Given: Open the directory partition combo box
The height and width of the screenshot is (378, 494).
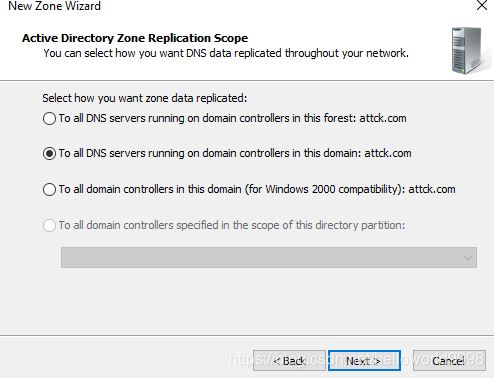Looking at the screenshot, I should point(269,257).
